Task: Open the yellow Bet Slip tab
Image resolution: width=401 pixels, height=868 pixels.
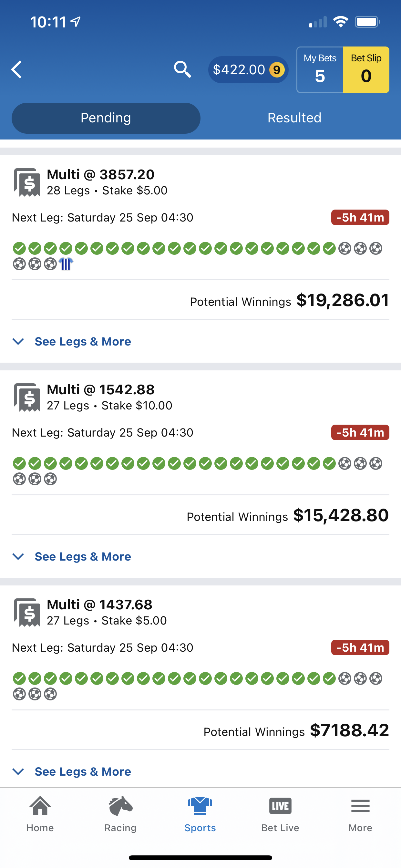Action: (366, 70)
